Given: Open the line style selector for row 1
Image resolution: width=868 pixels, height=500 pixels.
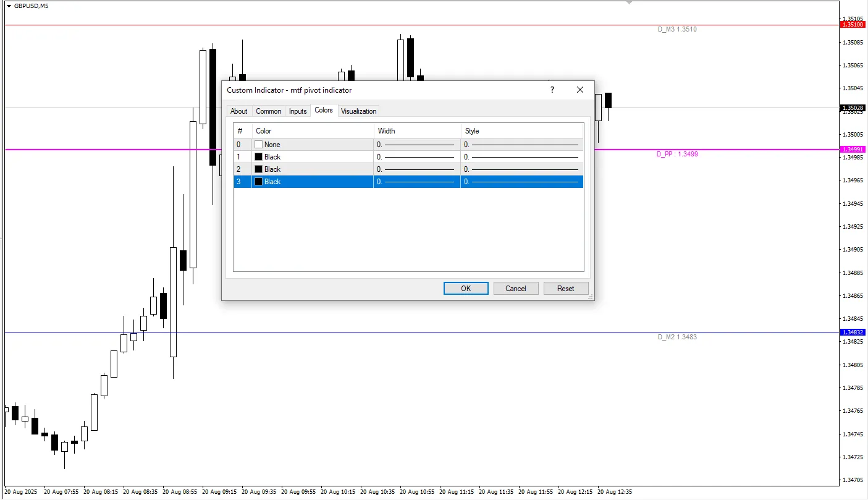Looking at the screenshot, I should click(x=522, y=157).
